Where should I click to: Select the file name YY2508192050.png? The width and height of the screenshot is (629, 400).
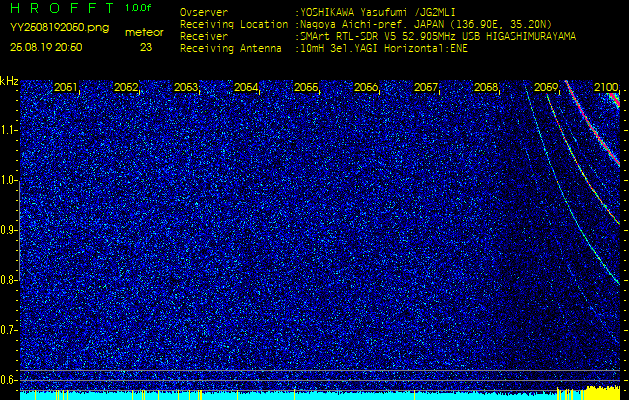coord(59,28)
